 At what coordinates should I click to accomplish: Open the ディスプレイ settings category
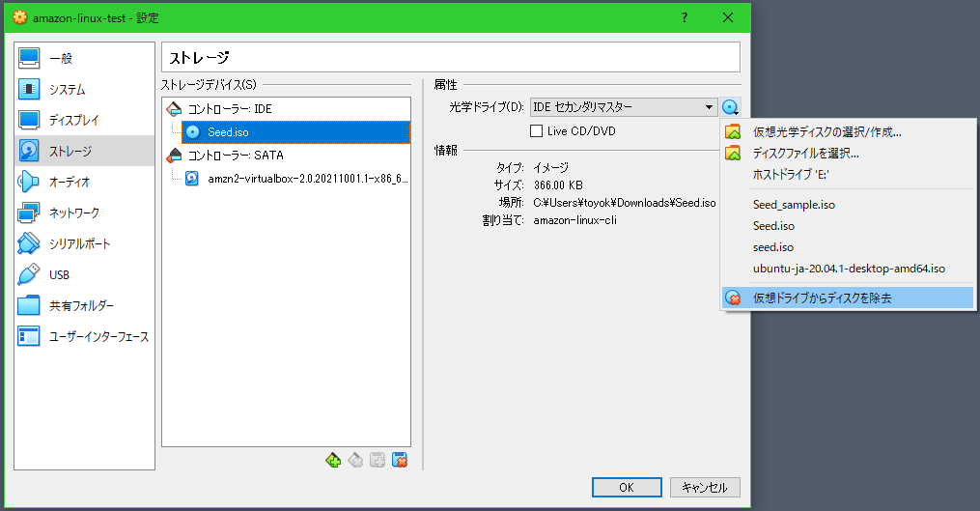84,120
